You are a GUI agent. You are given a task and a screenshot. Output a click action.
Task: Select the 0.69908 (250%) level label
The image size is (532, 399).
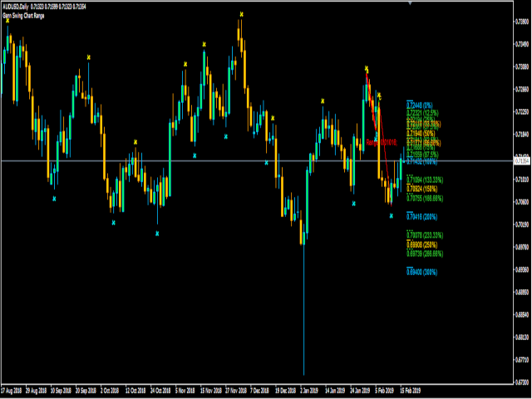pos(421,244)
